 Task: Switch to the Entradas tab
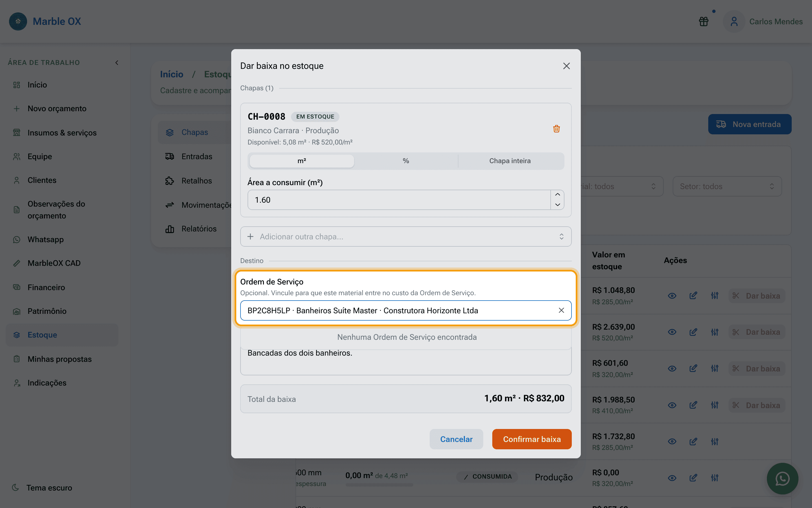click(195, 157)
